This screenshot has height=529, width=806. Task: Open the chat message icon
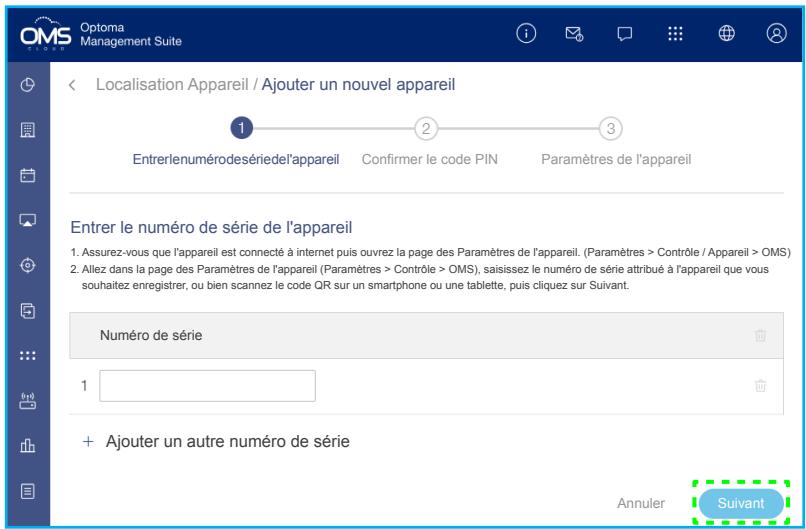coord(625,34)
